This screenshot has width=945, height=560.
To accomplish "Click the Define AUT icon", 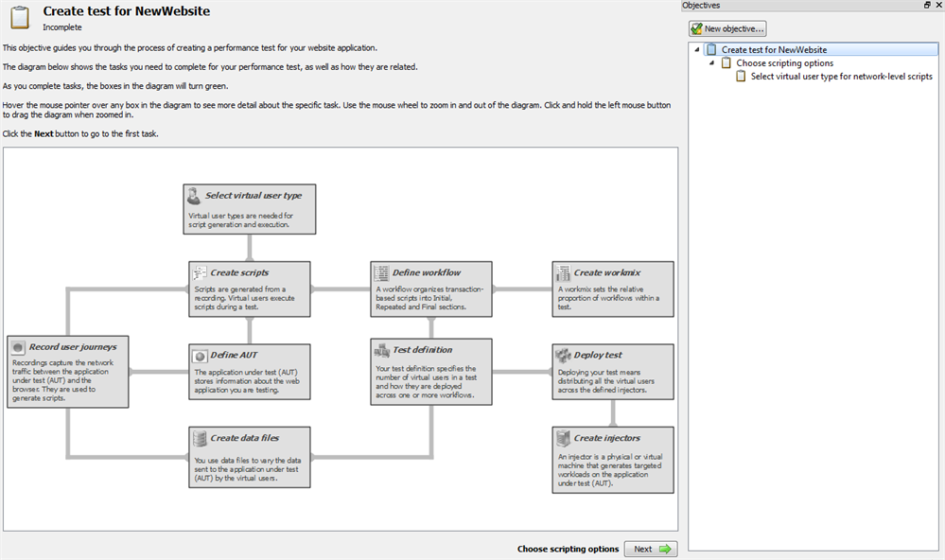I will click(200, 355).
